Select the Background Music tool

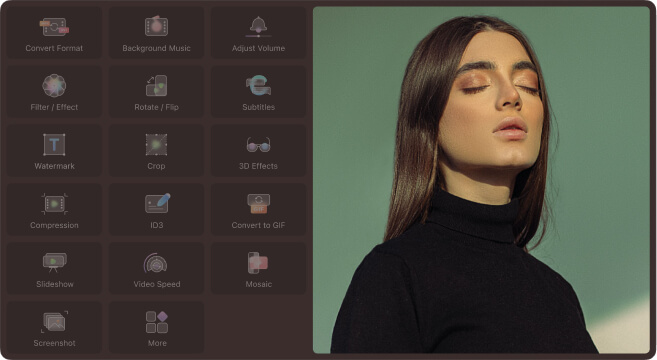(x=156, y=33)
